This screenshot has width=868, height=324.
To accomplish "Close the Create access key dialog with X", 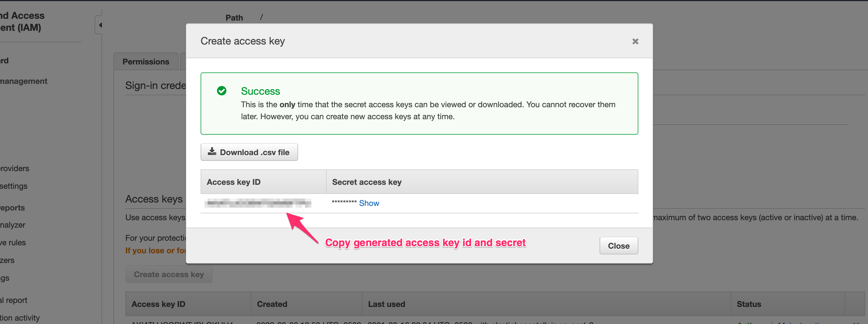I will pyautogui.click(x=635, y=41).
